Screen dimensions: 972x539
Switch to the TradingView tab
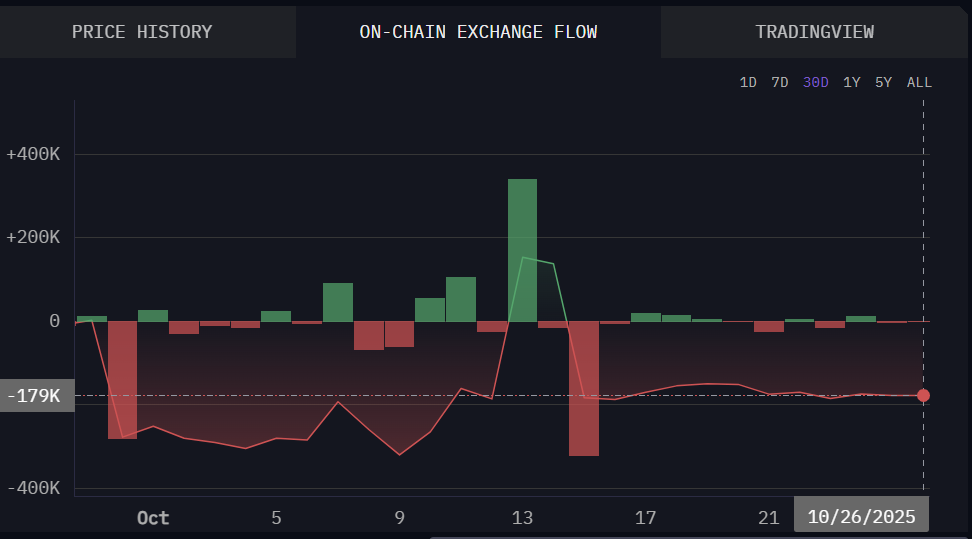tap(814, 32)
